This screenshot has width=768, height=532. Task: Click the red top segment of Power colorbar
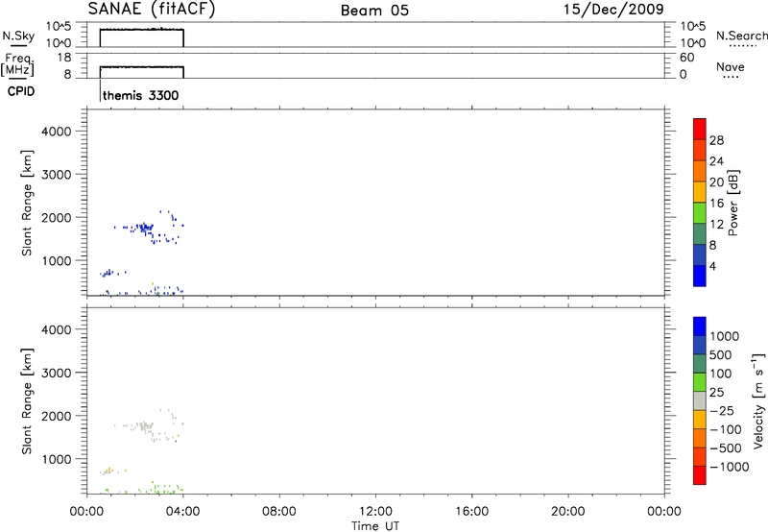700,129
